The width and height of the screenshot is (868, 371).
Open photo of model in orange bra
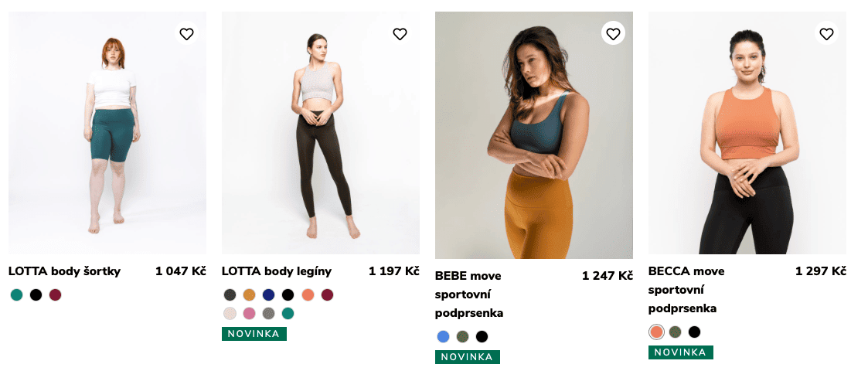click(x=747, y=132)
